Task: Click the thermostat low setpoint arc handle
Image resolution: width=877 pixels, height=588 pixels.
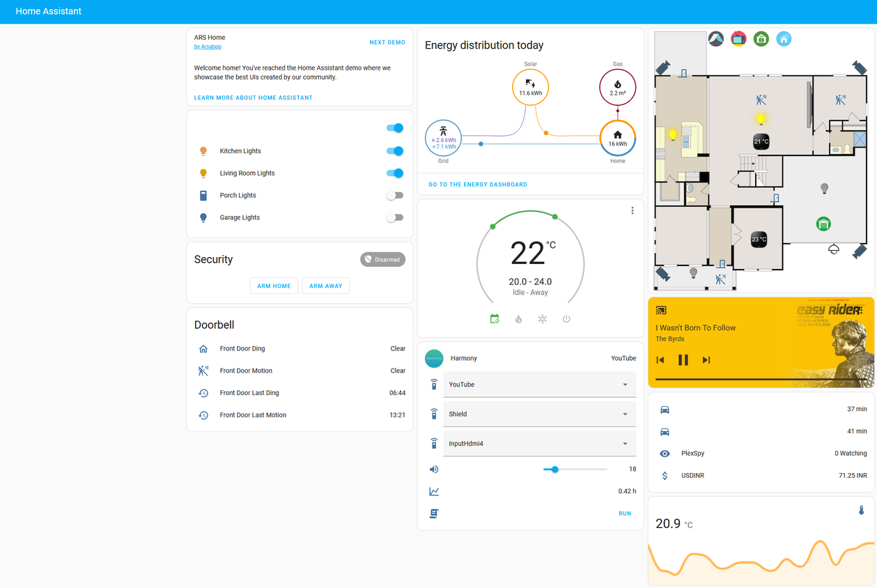Action: click(x=493, y=226)
